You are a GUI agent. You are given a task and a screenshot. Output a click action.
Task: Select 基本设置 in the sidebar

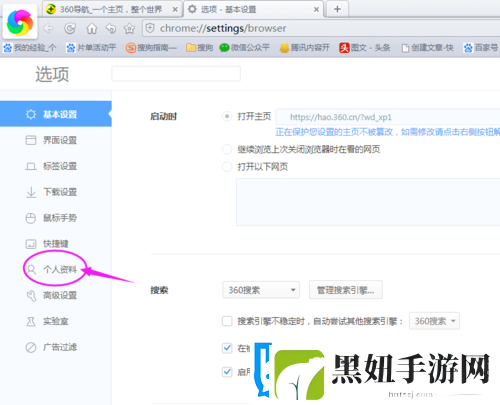[x=56, y=114]
